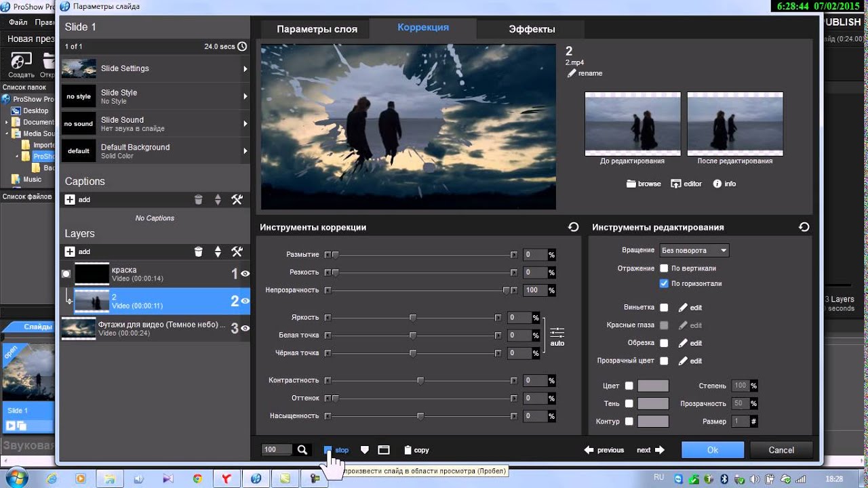Select the До редактирования thumbnail
868x488 pixels.
[x=632, y=123]
